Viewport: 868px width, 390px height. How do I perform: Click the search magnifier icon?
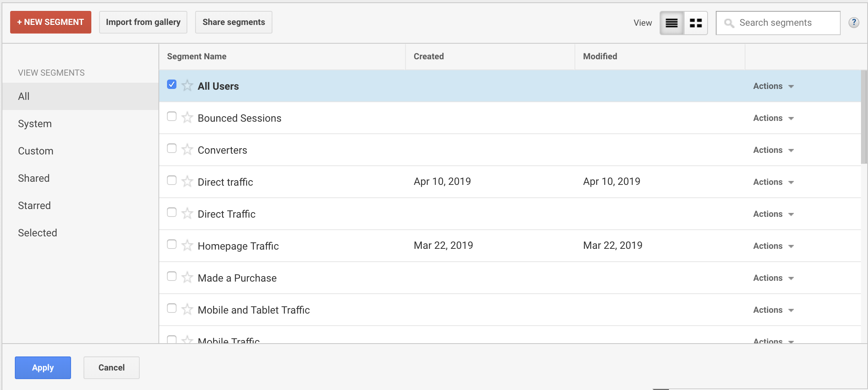pyautogui.click(x=729, y=23)
